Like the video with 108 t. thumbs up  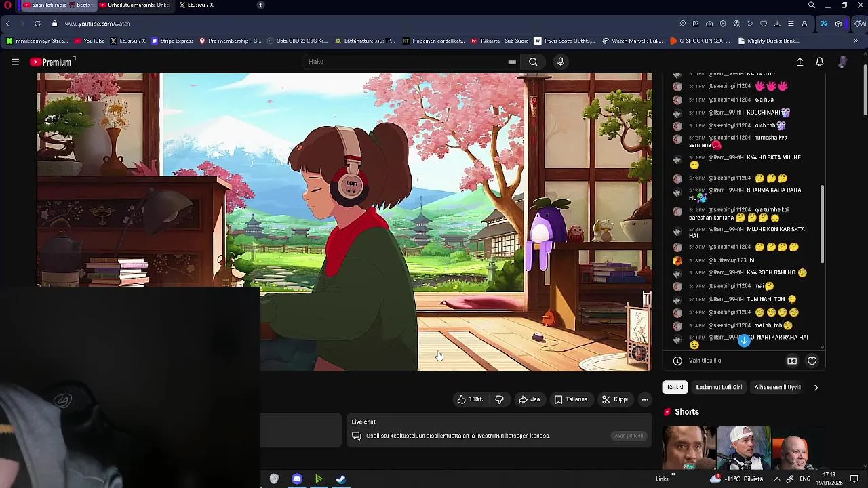pyautogui.click(x=470, y=399)
